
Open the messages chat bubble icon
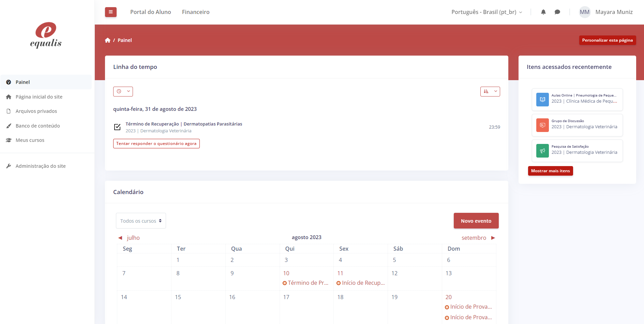pos(557,12)
